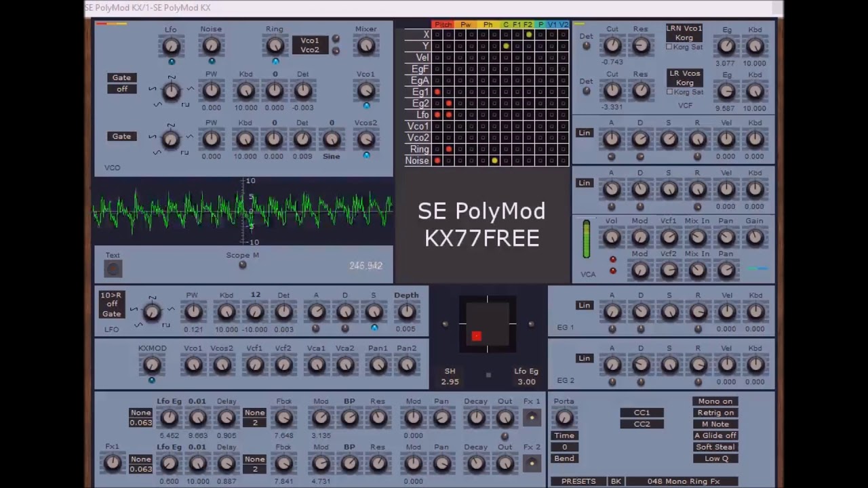
Task: Toggle the Noise row yellow Ph cell
Action: point(494,161)
